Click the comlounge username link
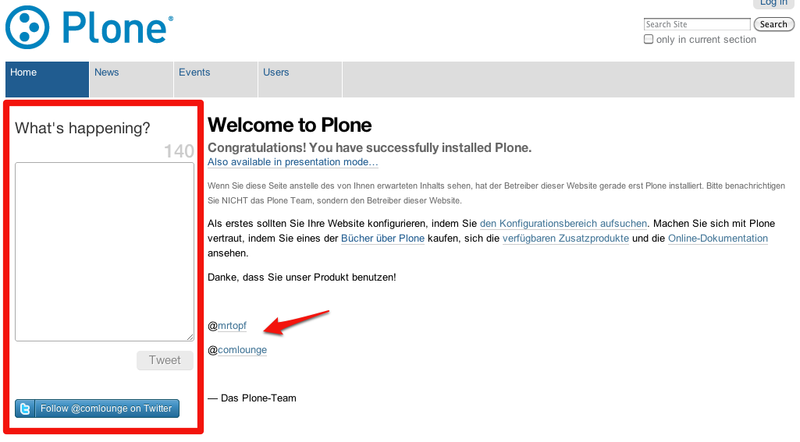The height and width of the screenshot is (442, 800). tap(242, 350)
